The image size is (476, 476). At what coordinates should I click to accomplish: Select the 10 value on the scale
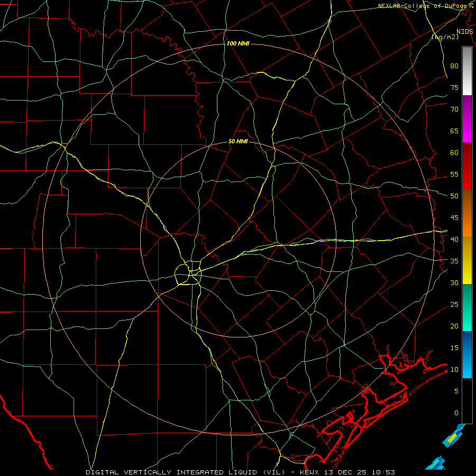pos(454,370)
